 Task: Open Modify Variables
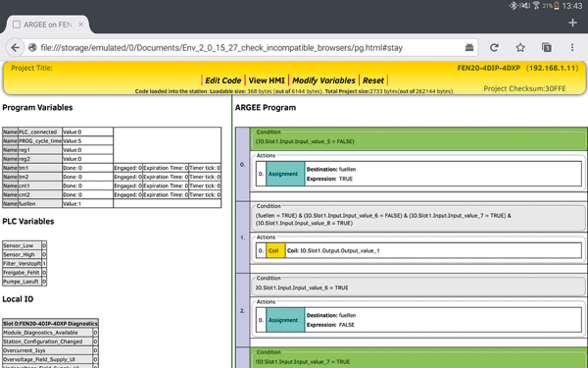point(323,80)
